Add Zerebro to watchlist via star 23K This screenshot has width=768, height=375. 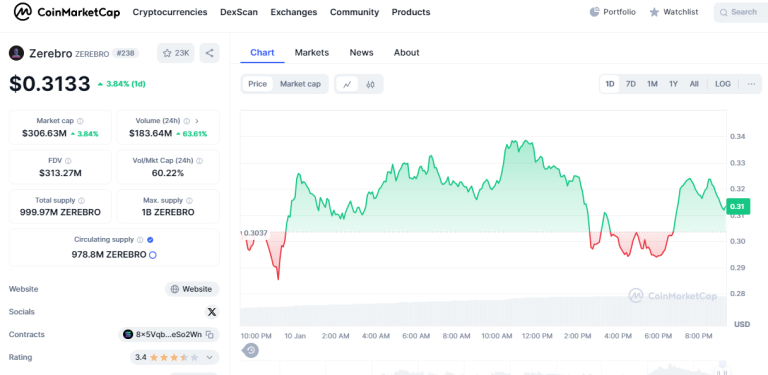pyautogui.click(x=176, y=53)
